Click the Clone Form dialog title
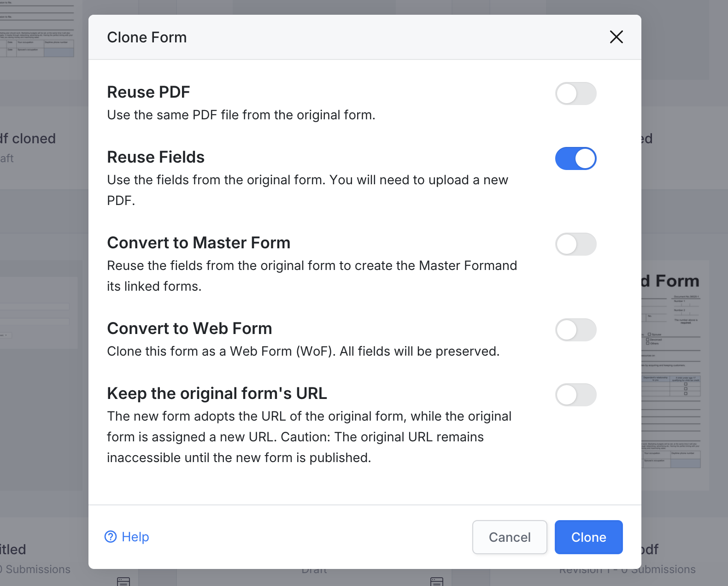The height and width of the screenshot is (586, 728). 147,37
